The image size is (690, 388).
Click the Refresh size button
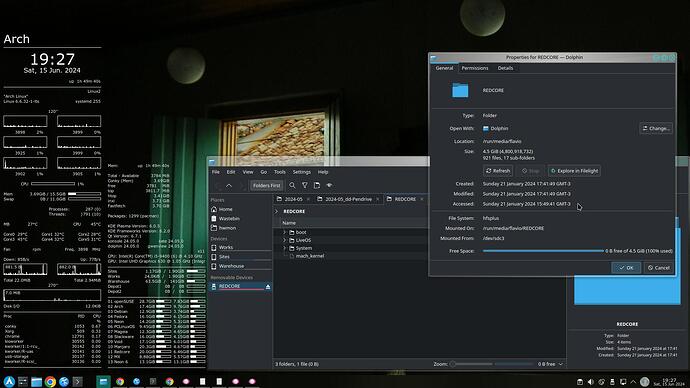(498, 171)
